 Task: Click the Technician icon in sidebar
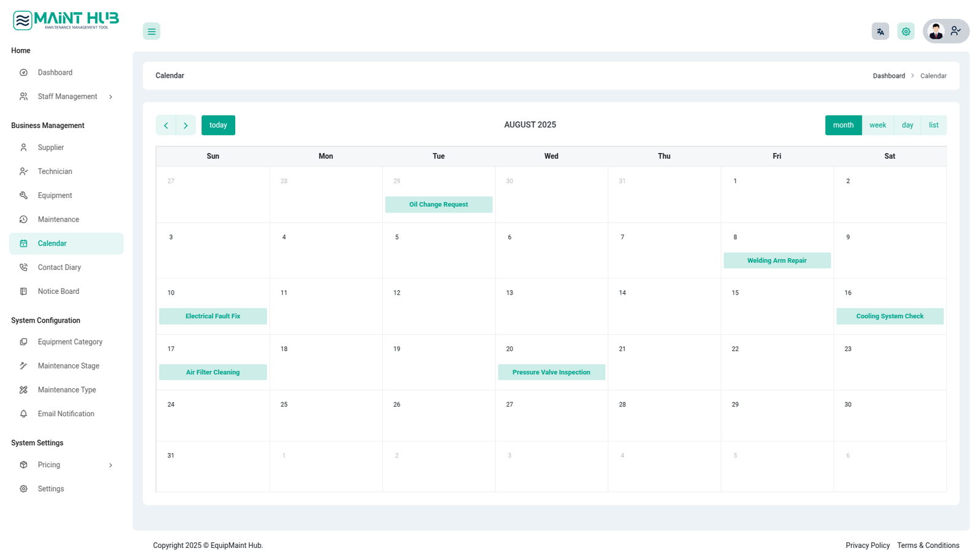click(x=23, y=171)
